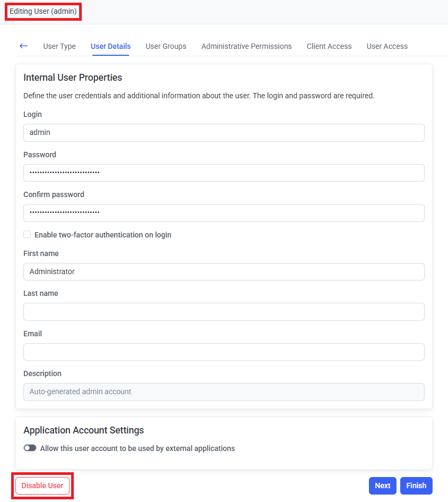Image resolution: width=448 pixels, height=502 pixels.
Task: Focus the Password field
Action: pos(223,173)
